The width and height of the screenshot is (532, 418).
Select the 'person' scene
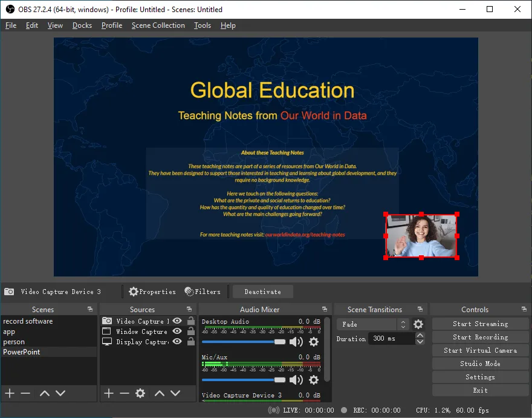coord(49,342)
